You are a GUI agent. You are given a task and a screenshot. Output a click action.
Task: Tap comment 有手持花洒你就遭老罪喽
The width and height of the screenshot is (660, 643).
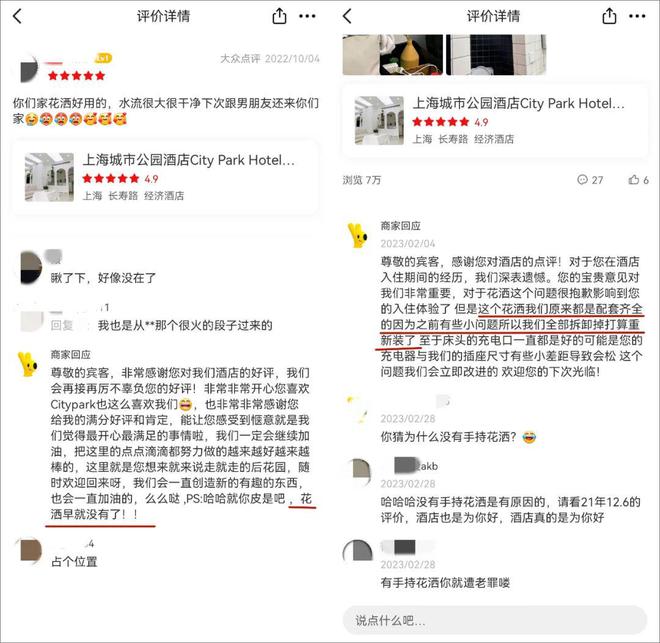pos(445,582)
